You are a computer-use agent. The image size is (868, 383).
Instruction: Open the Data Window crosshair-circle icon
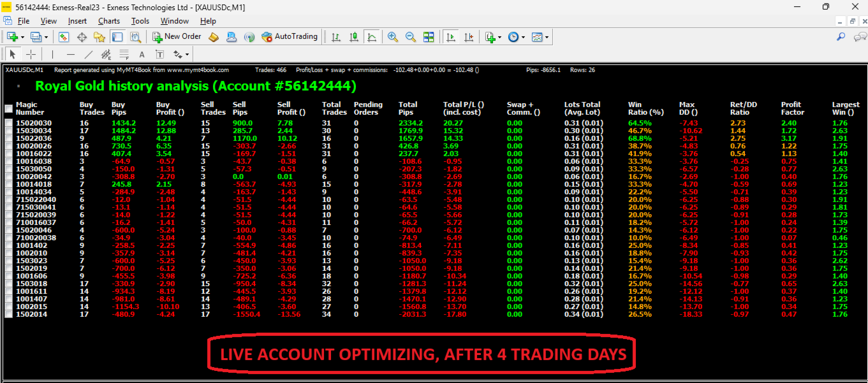pyautogui.click(x=82, y=37)
